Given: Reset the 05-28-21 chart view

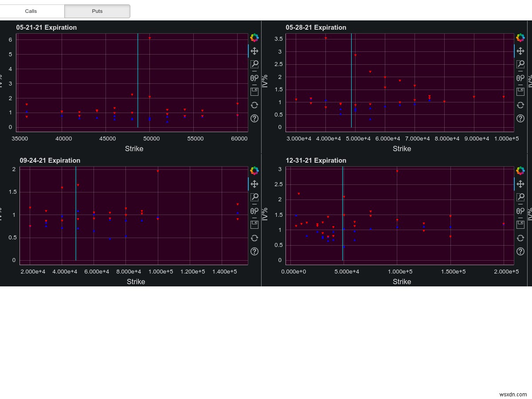Looking at the screenshot, I should (x=520, y=105).
